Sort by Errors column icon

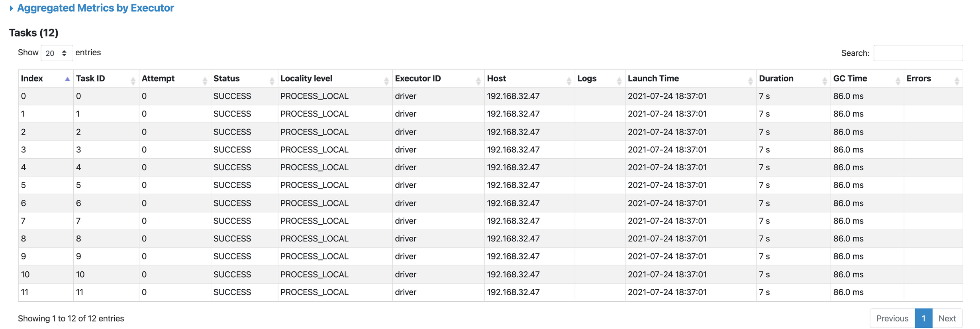click(956, 81)
